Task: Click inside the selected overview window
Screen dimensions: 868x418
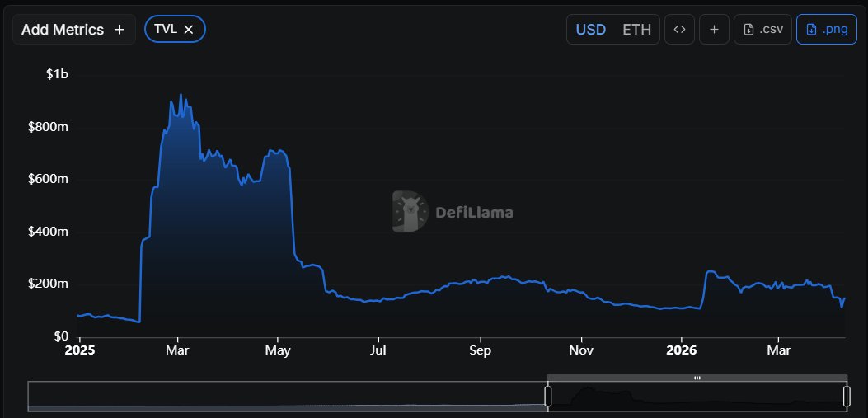Action: (697, 398)
